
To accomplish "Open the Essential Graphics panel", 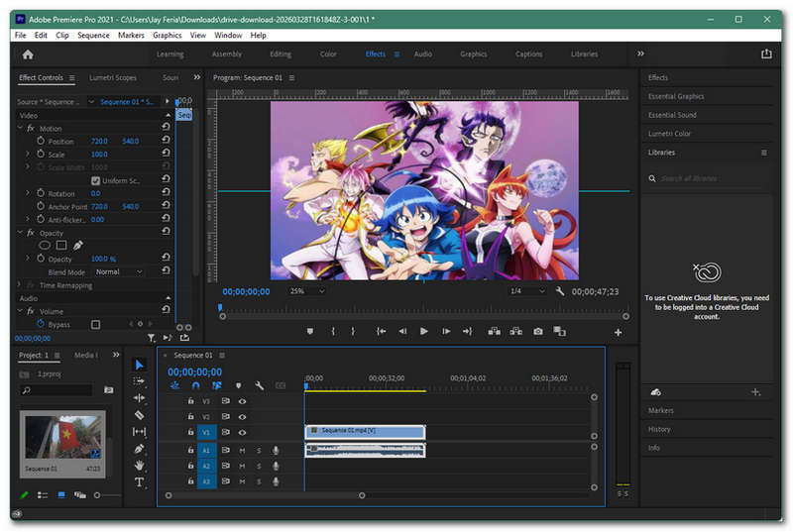I will tap(676, 96).
